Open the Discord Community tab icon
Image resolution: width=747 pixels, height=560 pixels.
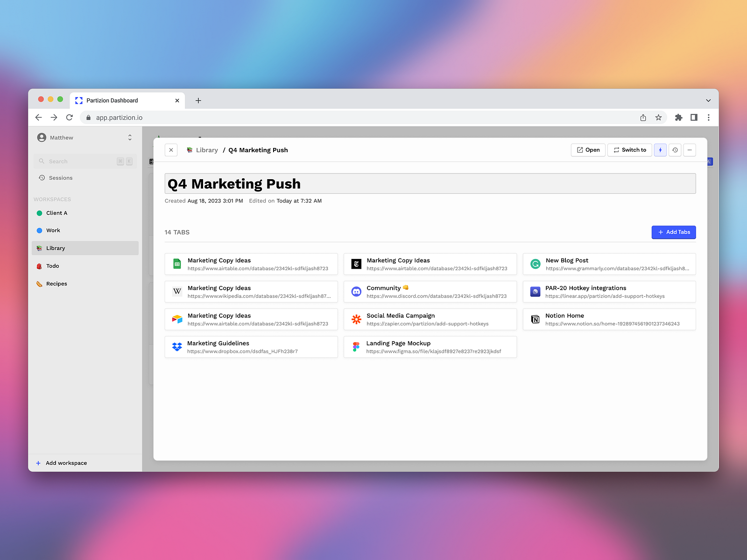[356, 292]
